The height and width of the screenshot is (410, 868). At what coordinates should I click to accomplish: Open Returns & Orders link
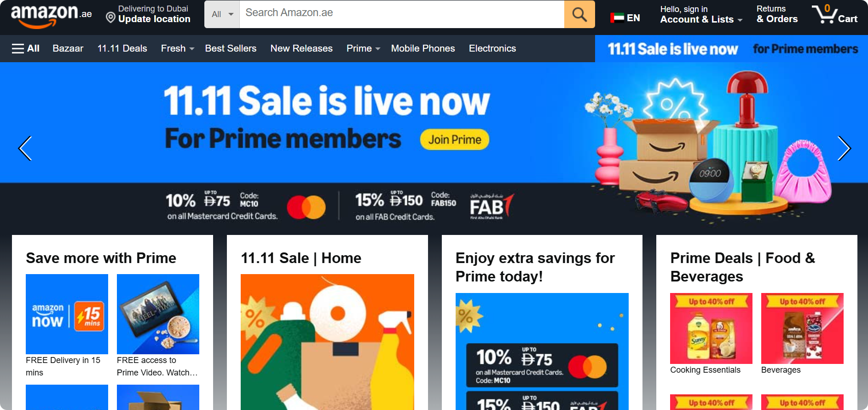[x=777, y=14]
